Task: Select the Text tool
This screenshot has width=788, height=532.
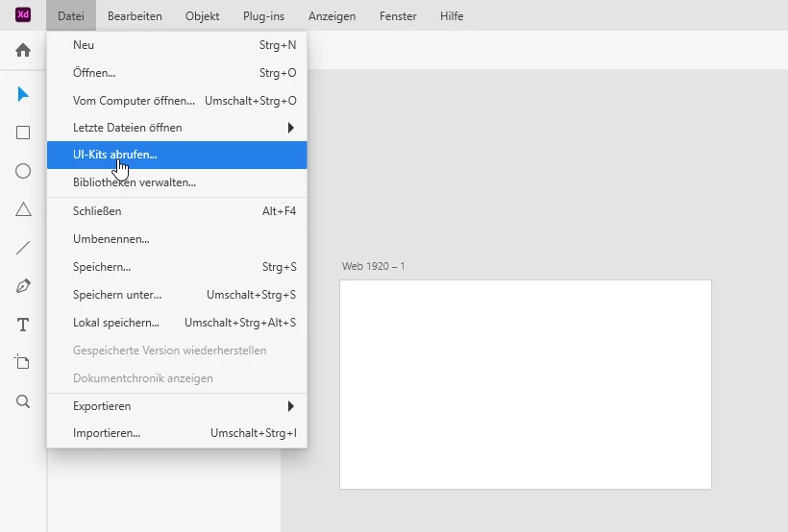Action: pyautogui.click(x=23, y=325)
